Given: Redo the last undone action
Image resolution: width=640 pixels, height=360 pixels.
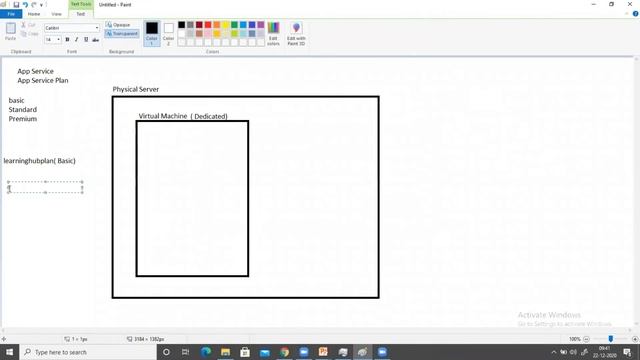Looking at the screenshot, I should (x=34, y=4).
